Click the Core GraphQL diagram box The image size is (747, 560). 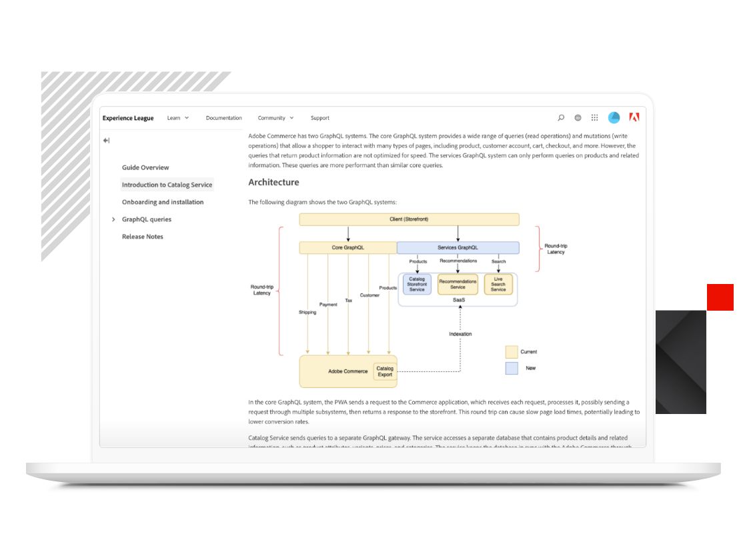click(347, 247)
